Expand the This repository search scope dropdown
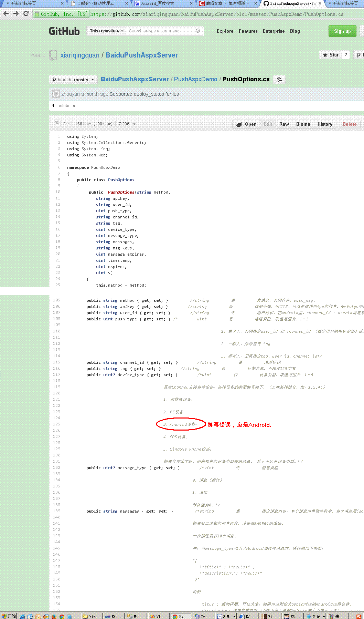This screenshot has height=619, width=364. tap(107, 31)
